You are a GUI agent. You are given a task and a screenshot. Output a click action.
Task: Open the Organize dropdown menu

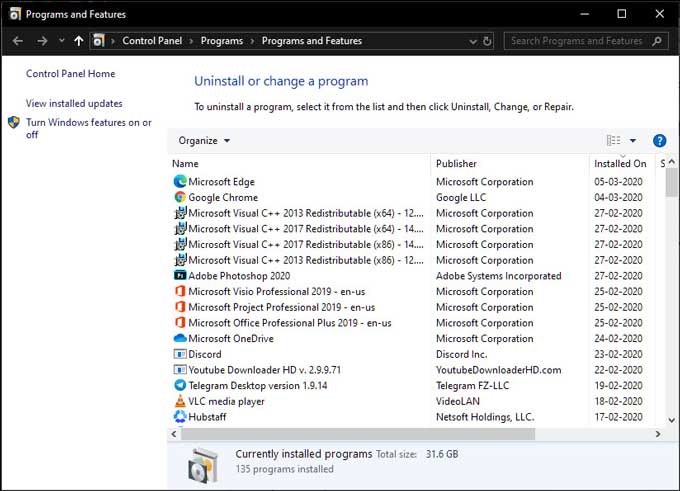pos(204,141)
